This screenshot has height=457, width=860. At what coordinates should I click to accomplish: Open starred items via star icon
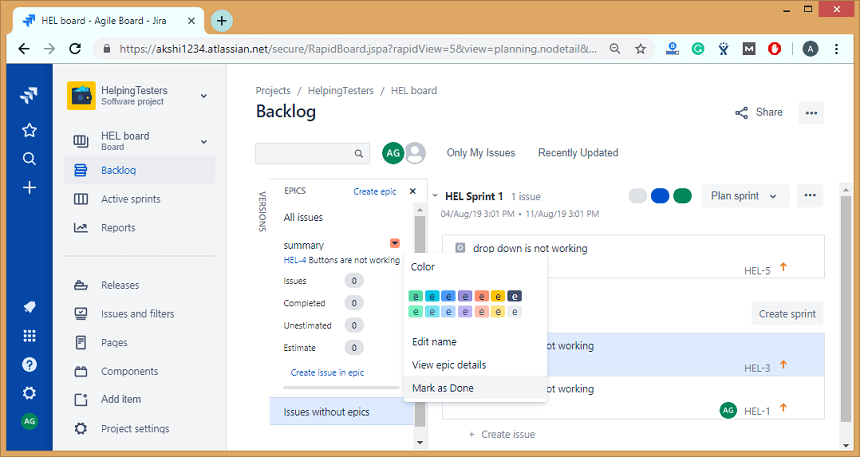pyautogui.click(x=29, y=130)
